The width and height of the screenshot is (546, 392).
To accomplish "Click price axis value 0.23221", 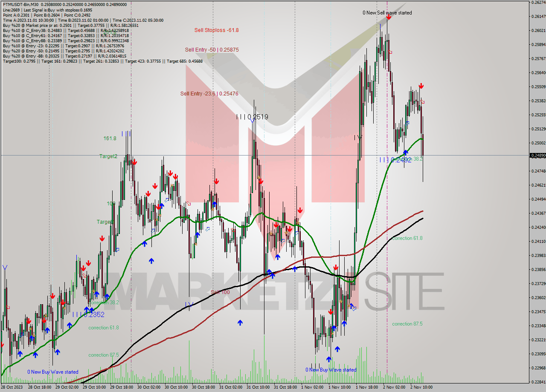I will point(538,340).
